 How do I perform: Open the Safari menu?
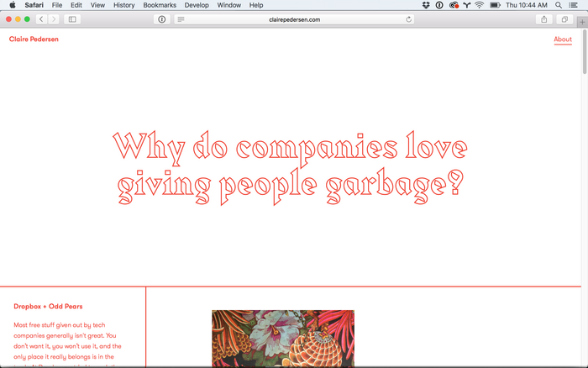pyautogui.click(x=34, y=5)
